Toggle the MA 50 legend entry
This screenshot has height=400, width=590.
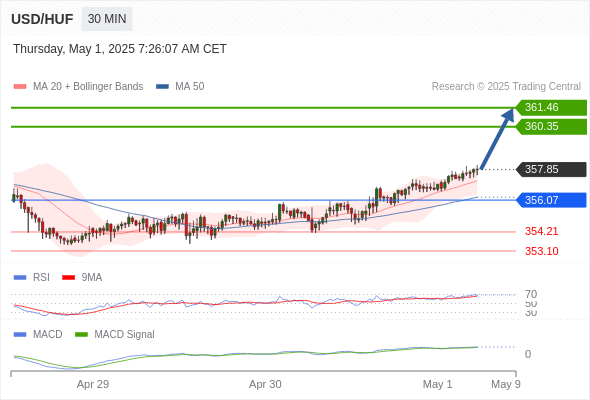[180, 87]
